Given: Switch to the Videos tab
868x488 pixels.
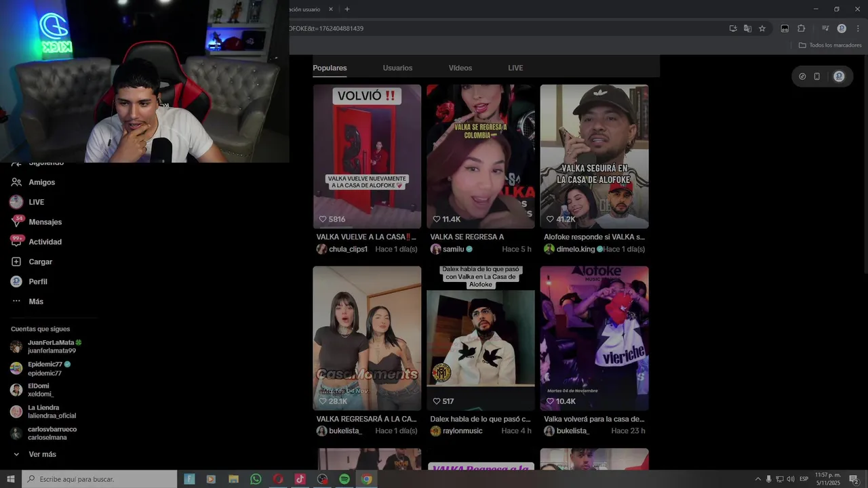Looking at the screenshot, I should pos(460,68).
